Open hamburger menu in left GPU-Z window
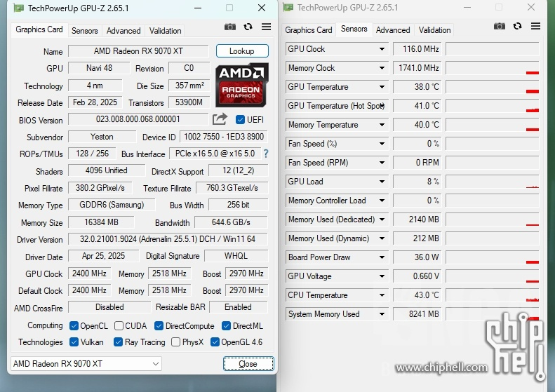The width and height of the screenshot is (555, 392). pos(266,27)
